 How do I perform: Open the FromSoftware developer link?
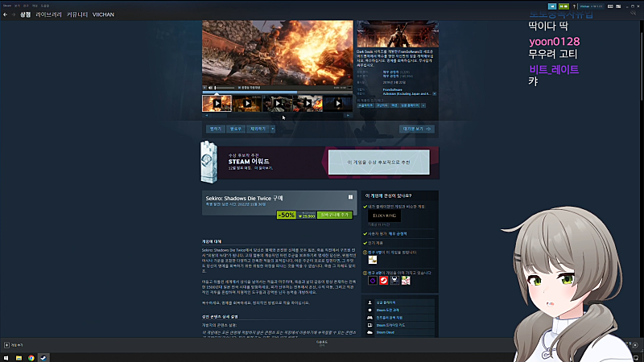click(x=393, y=89)
